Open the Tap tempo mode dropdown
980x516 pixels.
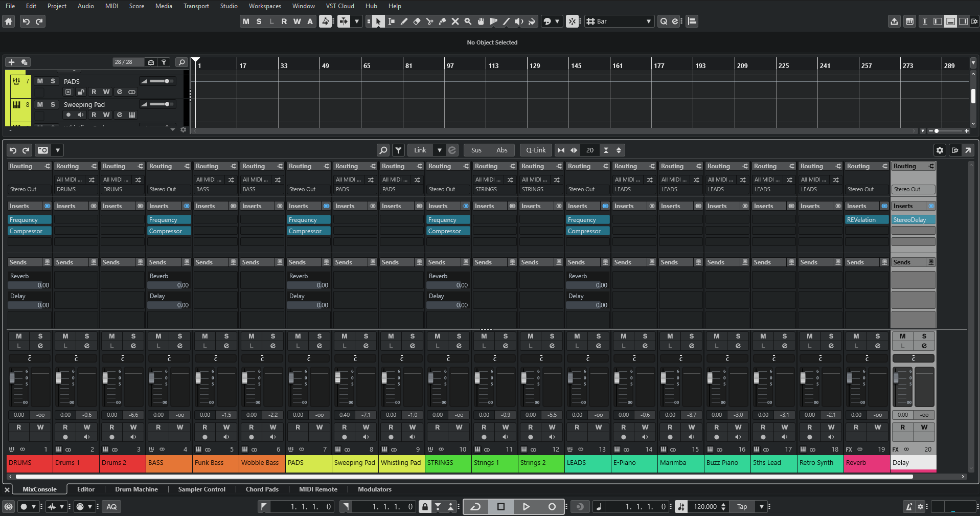(x=761, y=506)
